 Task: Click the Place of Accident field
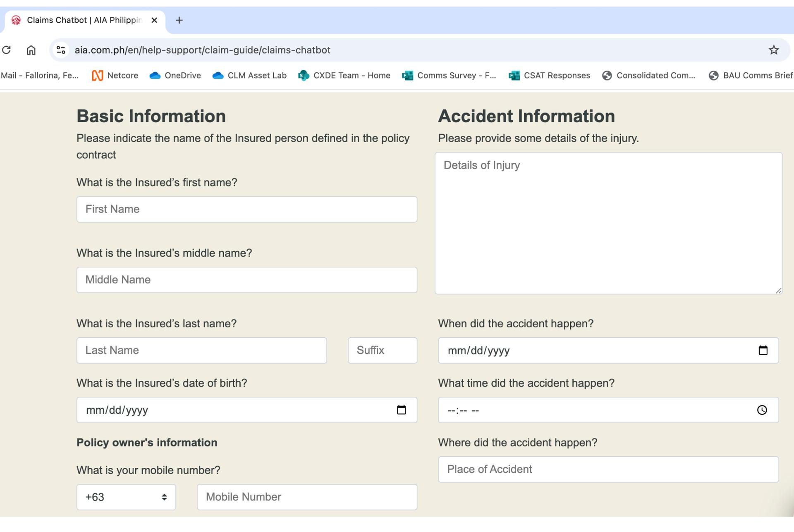pos(608,470)
